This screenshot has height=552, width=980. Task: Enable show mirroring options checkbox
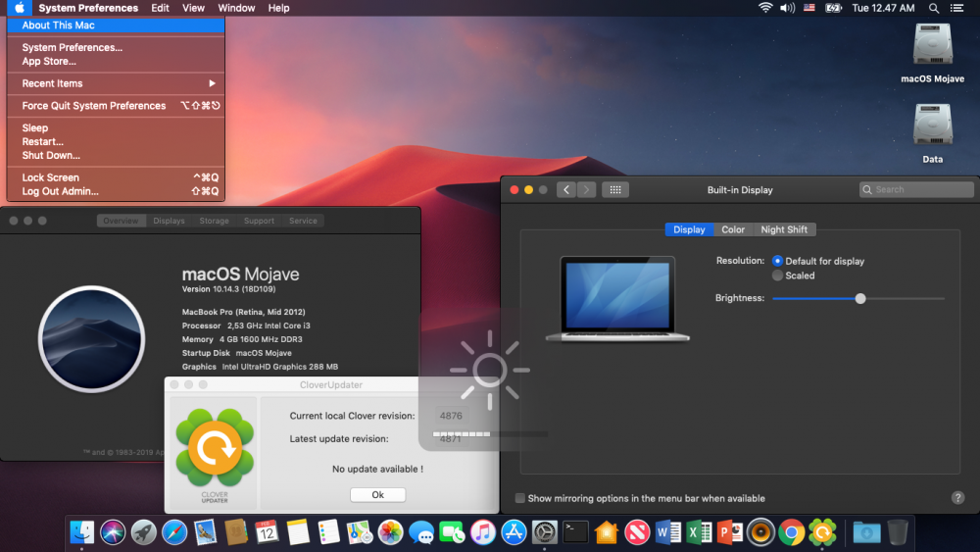[x=519, y=498]
